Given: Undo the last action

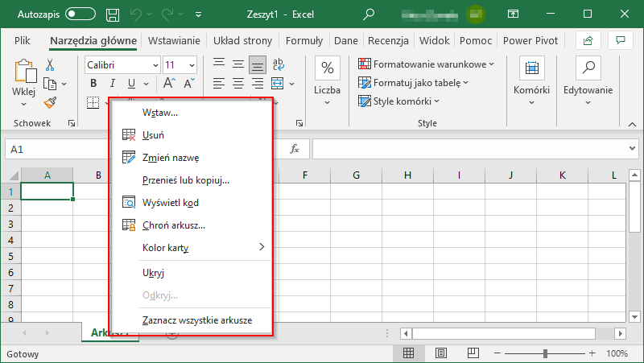Looking at the screenshot, I should point(136,14).
